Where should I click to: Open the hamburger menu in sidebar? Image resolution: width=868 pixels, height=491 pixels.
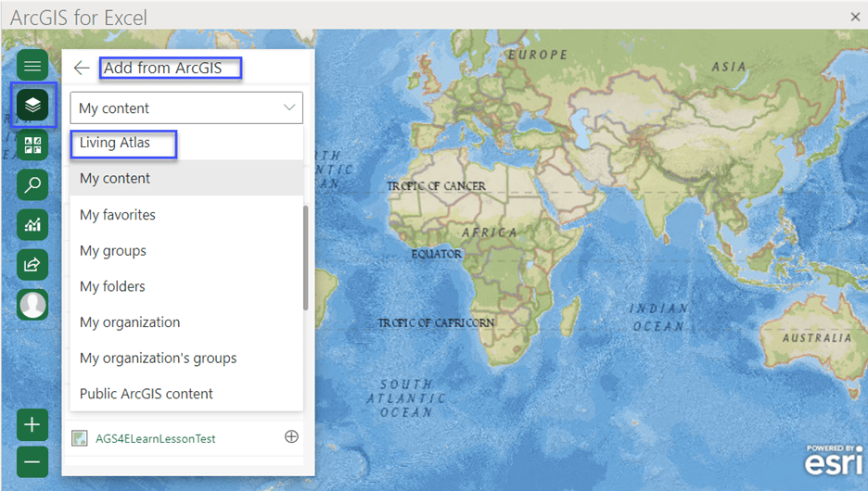point(32,66)
